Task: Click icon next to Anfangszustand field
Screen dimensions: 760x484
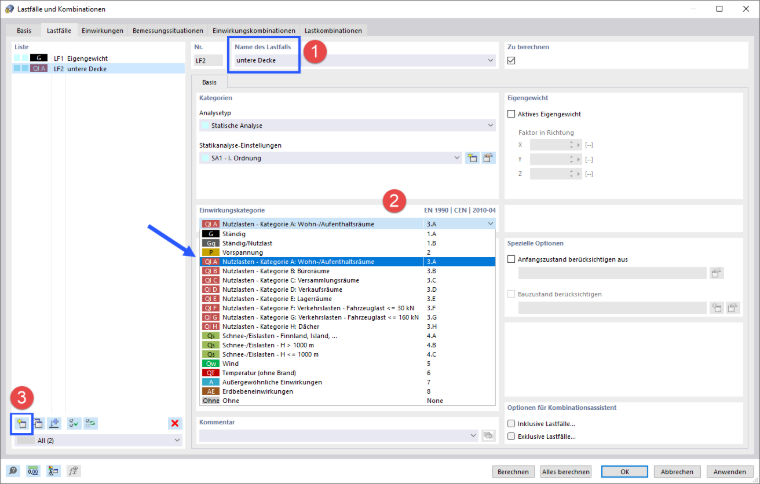Action: click(716, 273)
